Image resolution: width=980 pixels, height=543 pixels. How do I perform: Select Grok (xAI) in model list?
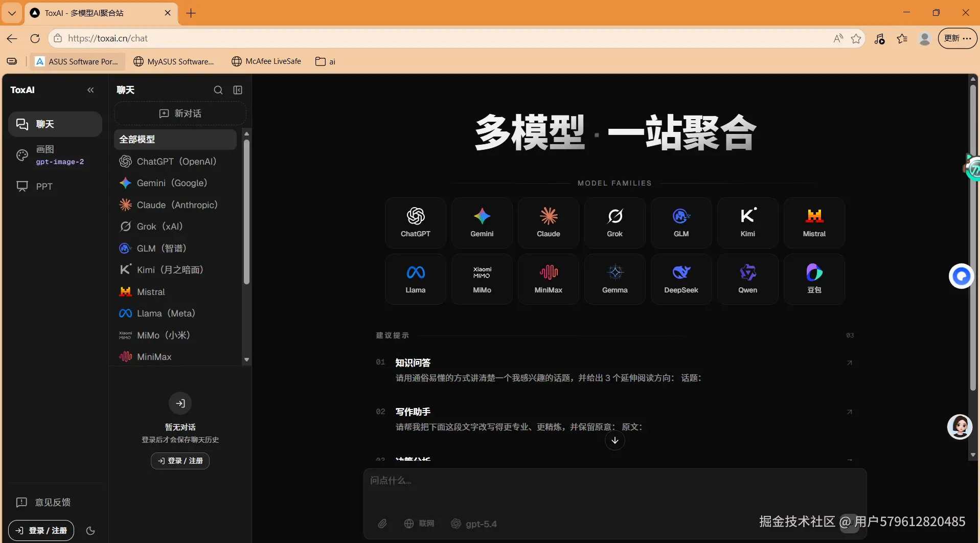click(x=175, y=227)
